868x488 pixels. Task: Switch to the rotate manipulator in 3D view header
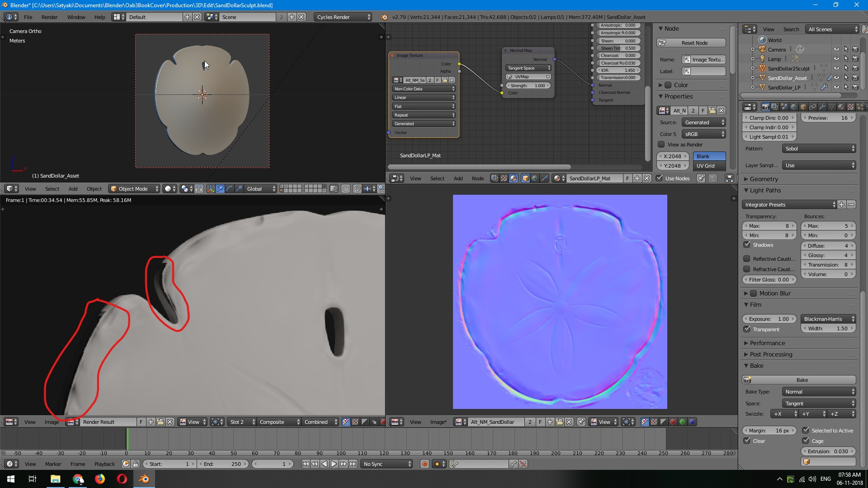[x=229, y=189]
